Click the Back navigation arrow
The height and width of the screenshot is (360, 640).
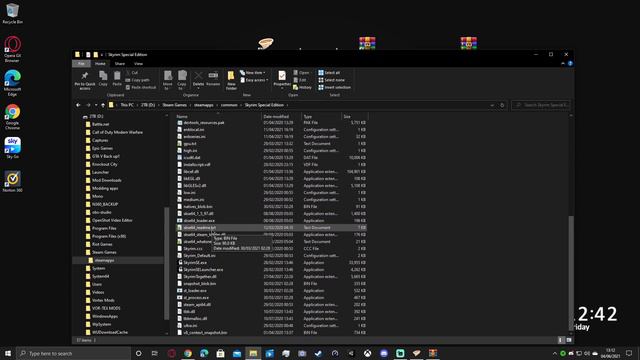point(78,105)
